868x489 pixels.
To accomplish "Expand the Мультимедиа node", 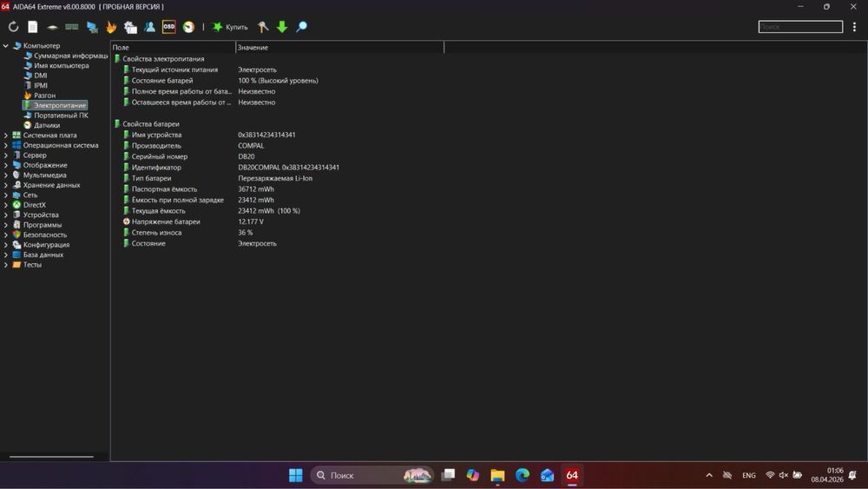I will point(6,175).
